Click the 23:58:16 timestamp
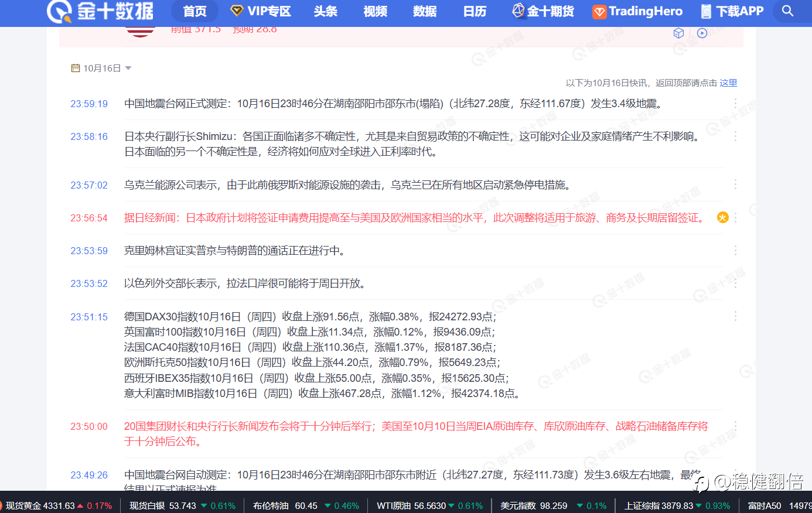812x513 pixels. (x=89, y=137)
